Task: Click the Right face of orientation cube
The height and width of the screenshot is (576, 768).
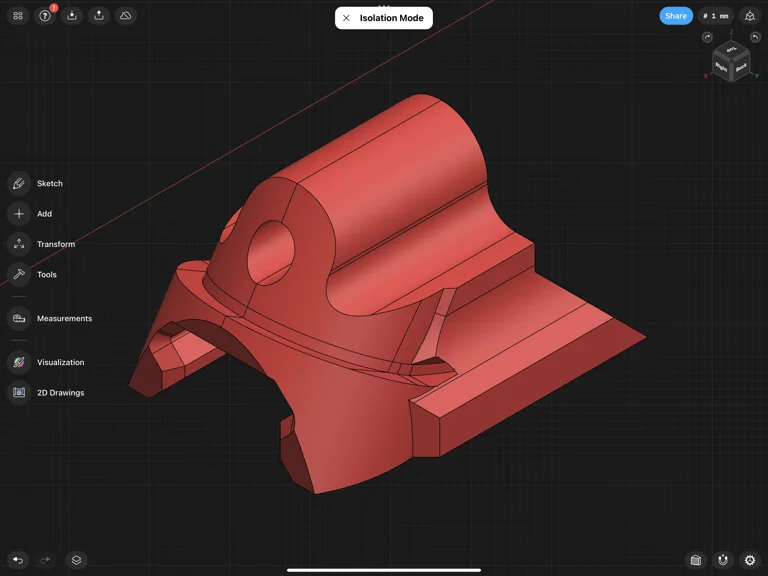Action: pos(721,68)
